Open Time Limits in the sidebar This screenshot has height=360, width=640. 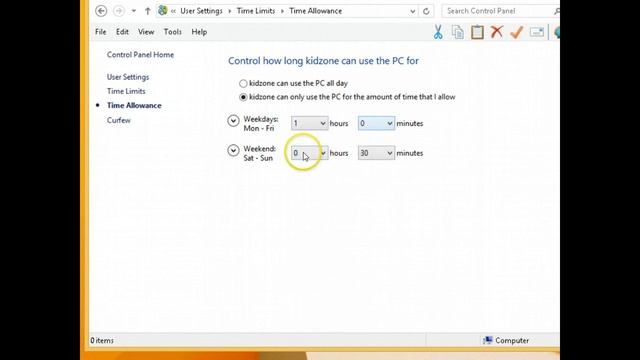pos(126,91)
